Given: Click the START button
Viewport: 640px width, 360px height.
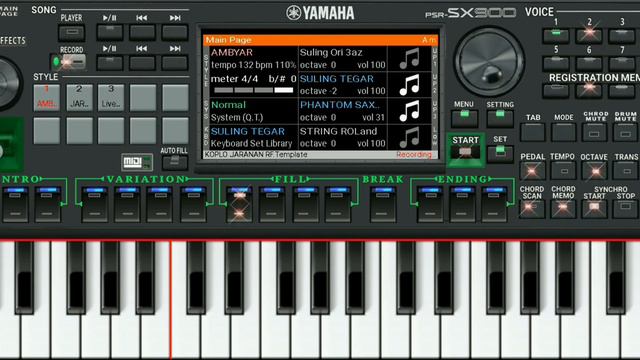Looking at the screenshot, I should tap(465, 150).
